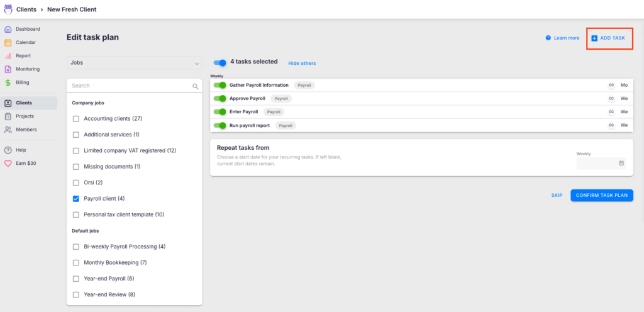Click the Report bar chart icon
644x312 pixels.
point(8,55)
